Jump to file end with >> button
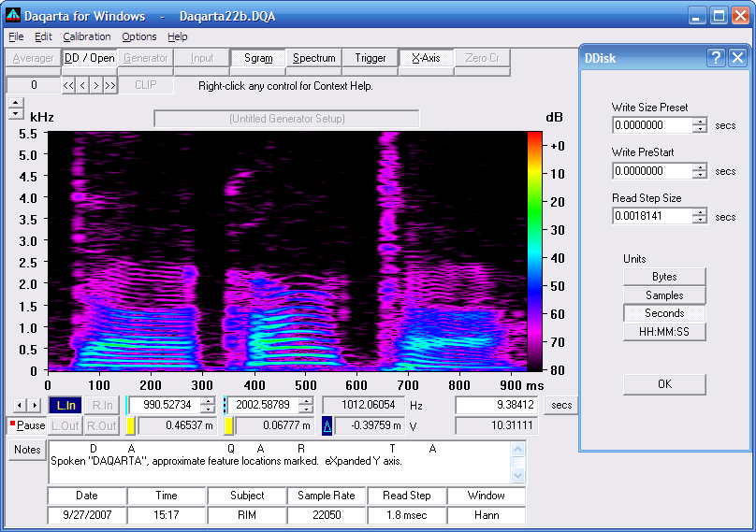This screenshot has width=756, height=532. [110, 86]
